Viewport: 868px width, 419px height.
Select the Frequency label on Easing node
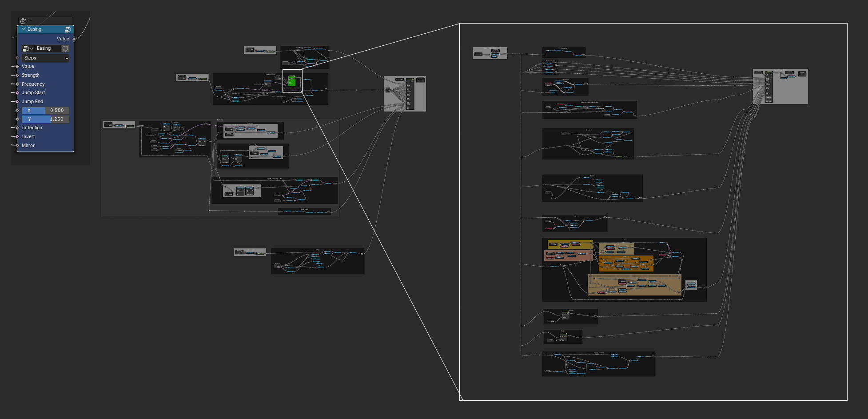point(33,84)
